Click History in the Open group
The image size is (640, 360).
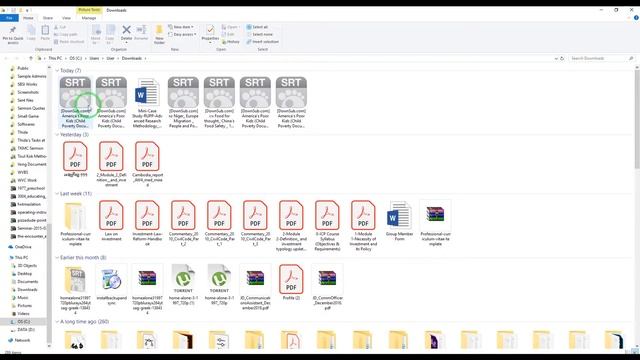pyautogui.click(x=231, y=42)
